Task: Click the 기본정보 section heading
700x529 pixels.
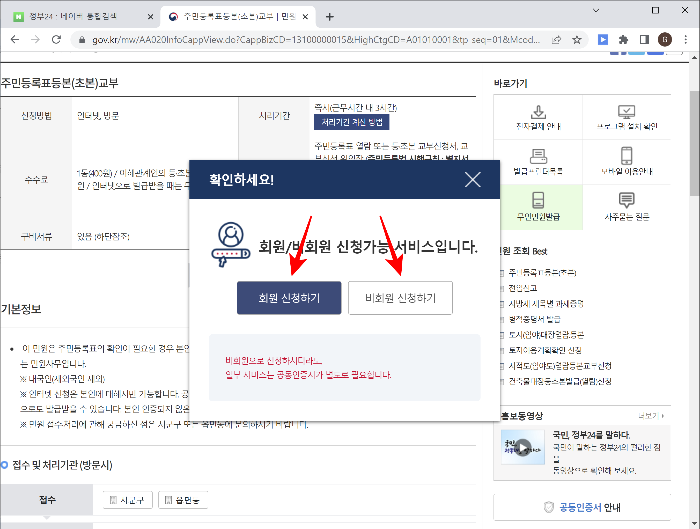Action: [21, 309]
